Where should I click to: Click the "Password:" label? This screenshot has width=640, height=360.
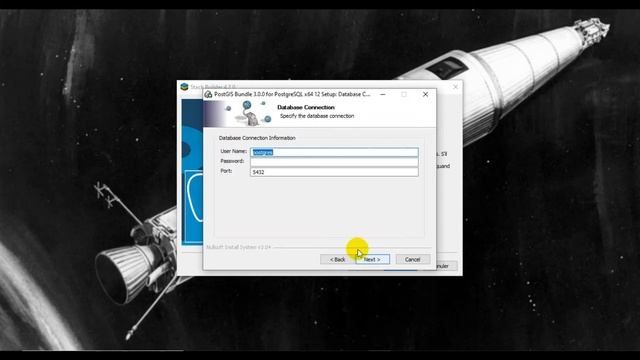pyautogui.click(x=232, y=161)
